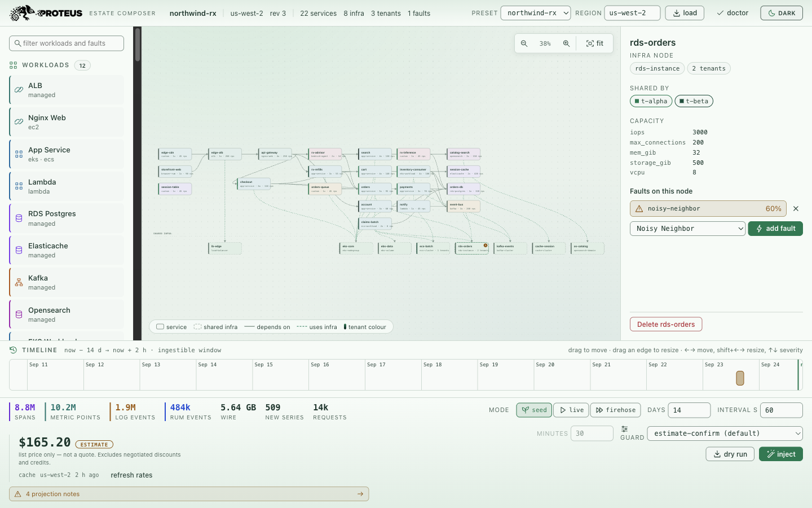Click the fit canvas button
Screen dimensions: 812x508
tap(594, 43)
